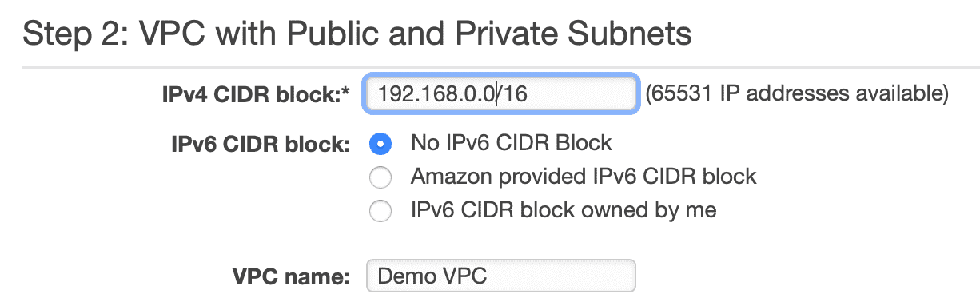Click 'IPv6 CIDR block owned by me' label text
The height and width of the screenshot is (302, 980).
[x=564, y=210]
